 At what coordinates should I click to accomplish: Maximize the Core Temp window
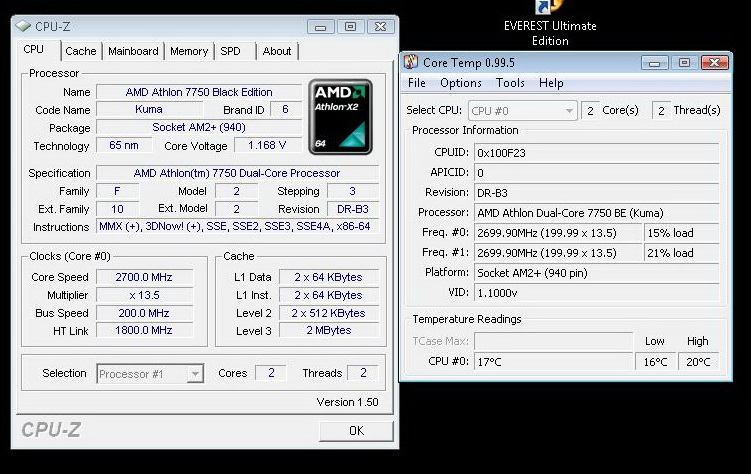[x=684, y=63]
